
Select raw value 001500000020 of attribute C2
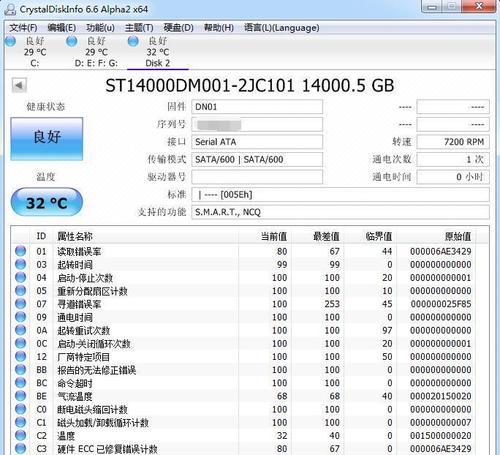coord(441,436)
